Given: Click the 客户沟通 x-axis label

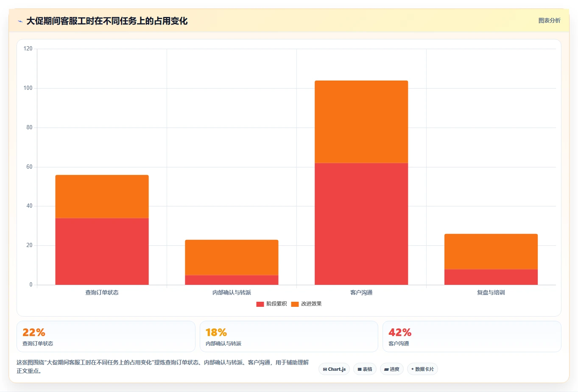Looking at the screenshot, I should tap(361, 292).
